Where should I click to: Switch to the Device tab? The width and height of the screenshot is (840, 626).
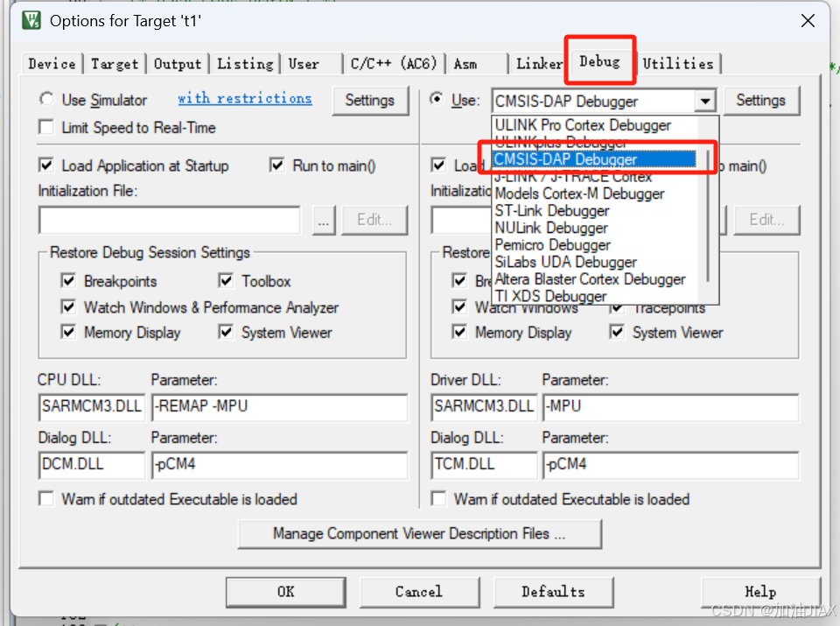click(52, 64)
